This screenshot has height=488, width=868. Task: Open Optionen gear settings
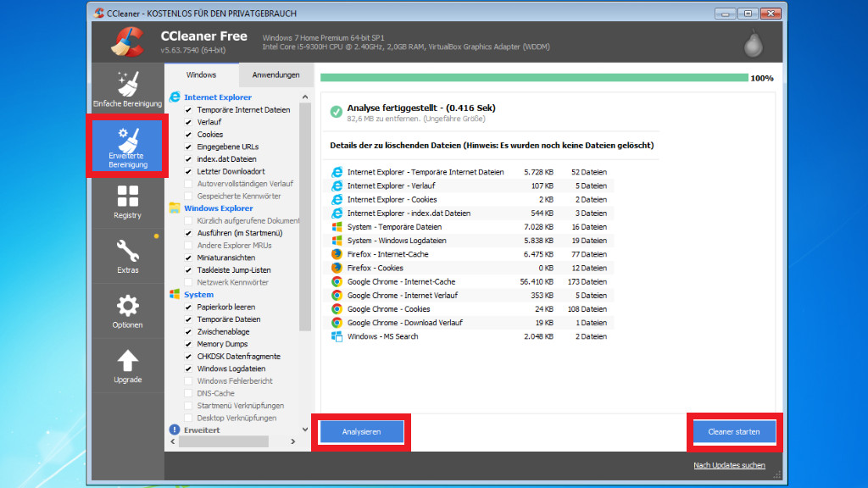coord(127,311)
